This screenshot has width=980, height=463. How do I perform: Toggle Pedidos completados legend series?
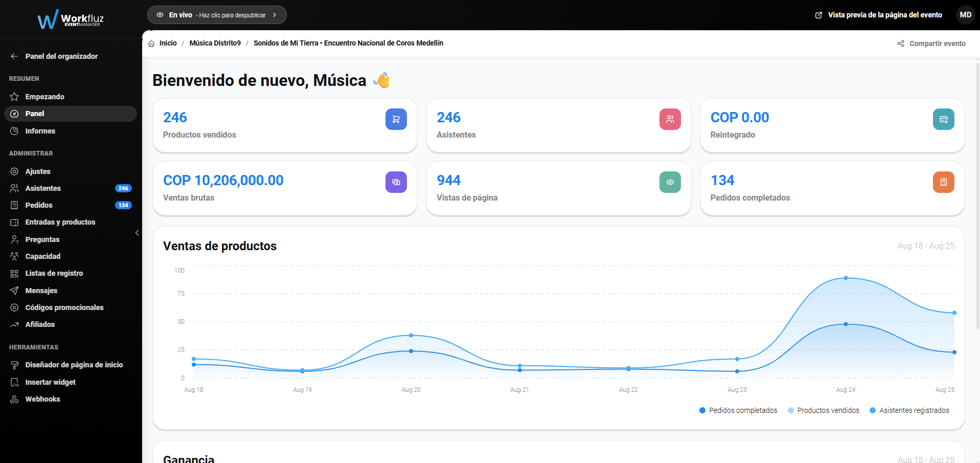click(738, 410)
